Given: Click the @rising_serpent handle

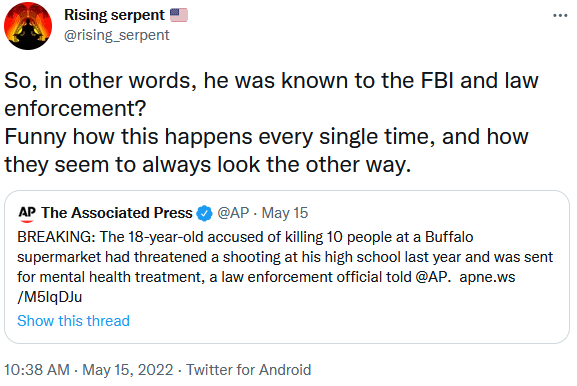Looking at the screenshot, I should click(x=117, y=35).
